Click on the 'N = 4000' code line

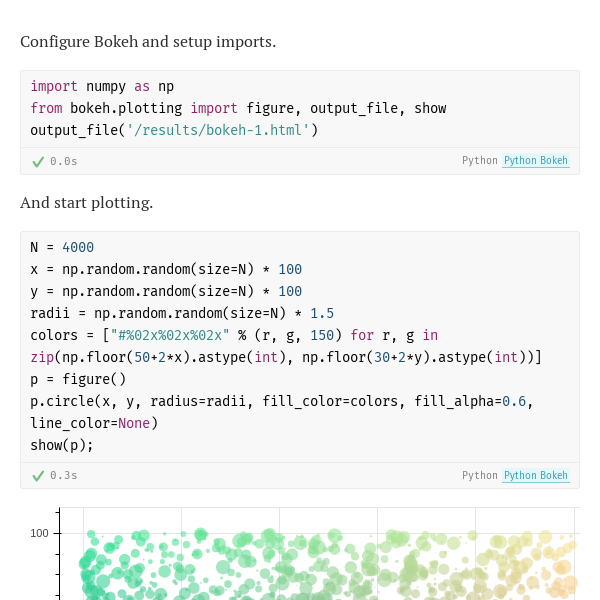point(62,247)
